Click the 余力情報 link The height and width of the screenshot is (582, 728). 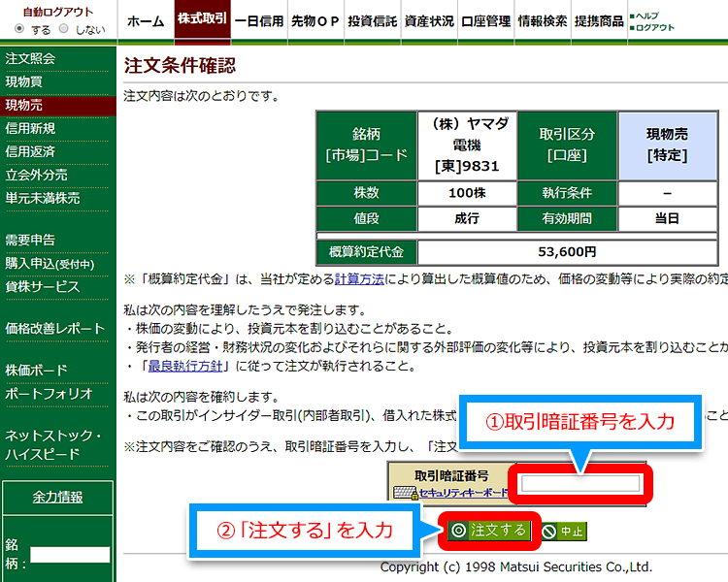tap(57, 497)
